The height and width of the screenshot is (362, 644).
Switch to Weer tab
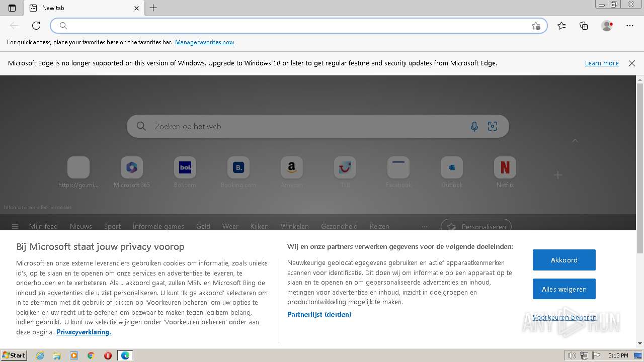[x=230, y=226]
